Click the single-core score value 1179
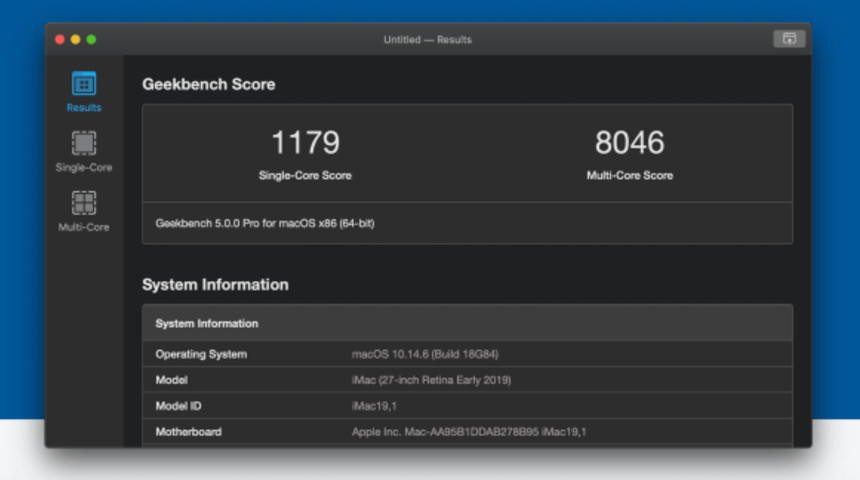The height and width of the screenshot is (480, 860). pyautogui.click(x=305, y=143)
